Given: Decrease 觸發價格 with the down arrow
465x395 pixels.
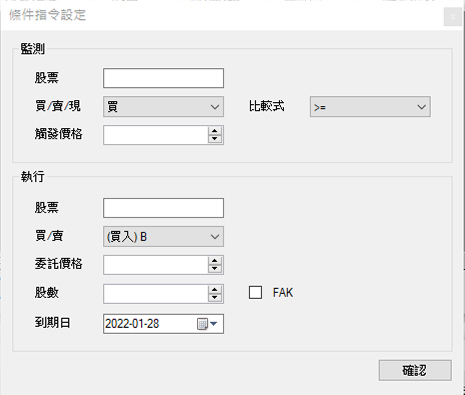Looking at the screenshot, I should [x=215, y=139].
